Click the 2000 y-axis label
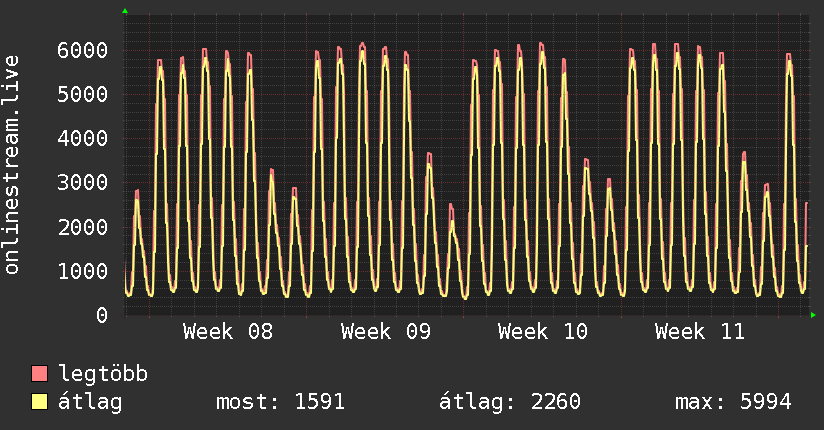 click(x=83, y=227)
